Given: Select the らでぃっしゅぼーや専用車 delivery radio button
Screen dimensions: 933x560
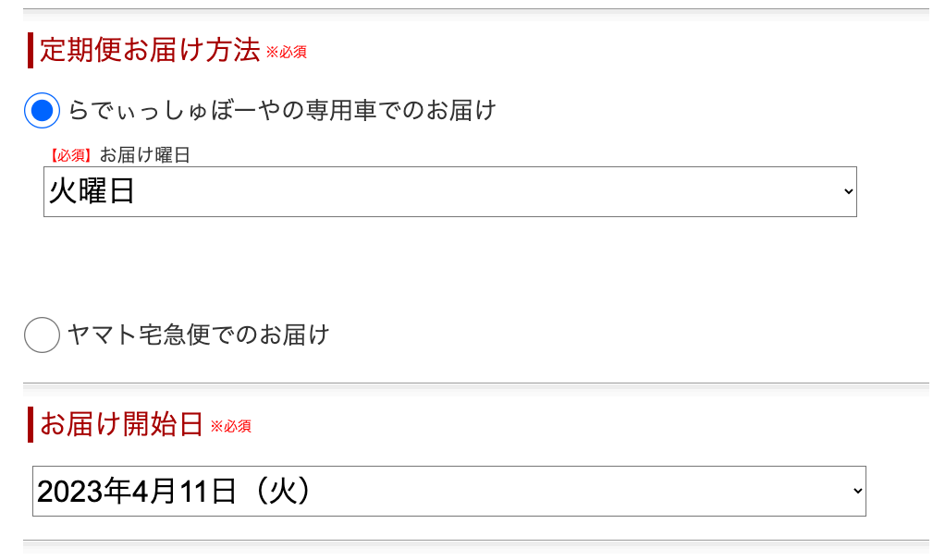Looking at the screenshot, I should pos(42,111).
